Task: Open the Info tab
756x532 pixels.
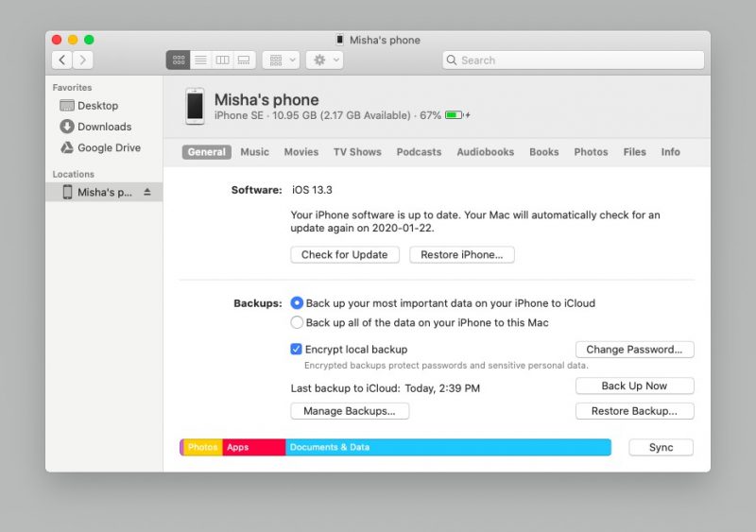Action: point(670,152)
